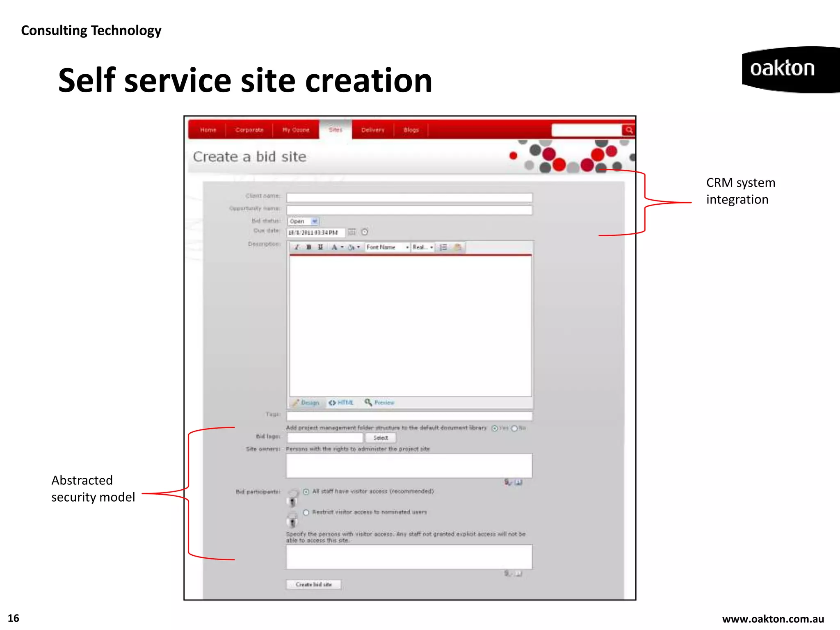Click the background highlight color icon
840x630 pixels.
coord(351,247)
